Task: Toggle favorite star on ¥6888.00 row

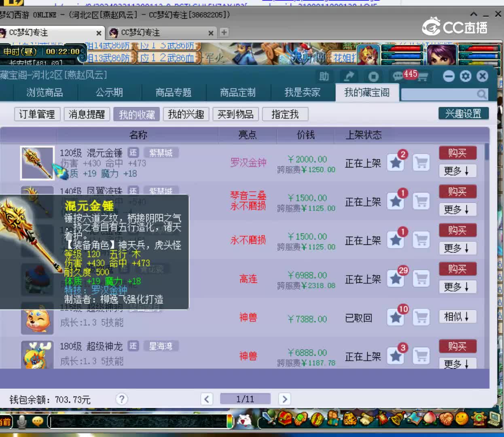Action: [x=396, y=356]
